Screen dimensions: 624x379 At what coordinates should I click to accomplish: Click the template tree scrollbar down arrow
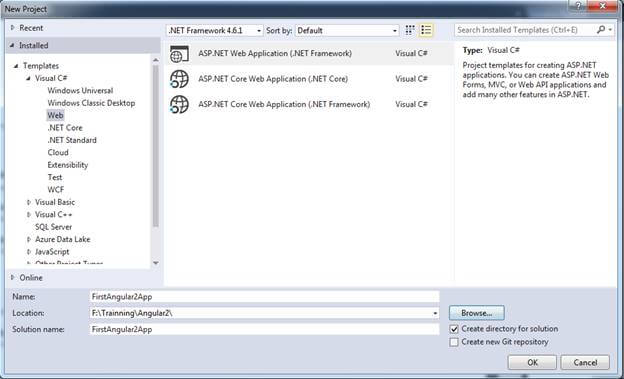pyautogui.click(x=156, y=263)
